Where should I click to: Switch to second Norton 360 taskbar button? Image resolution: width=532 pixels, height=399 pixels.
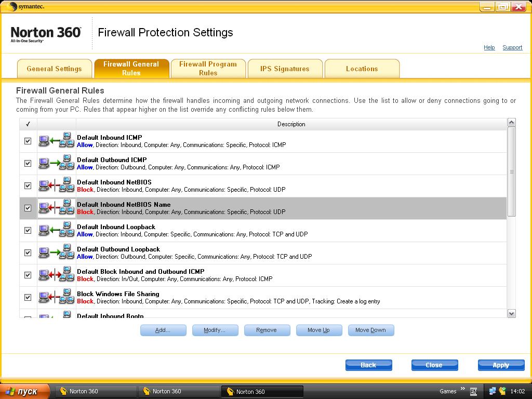179,392
